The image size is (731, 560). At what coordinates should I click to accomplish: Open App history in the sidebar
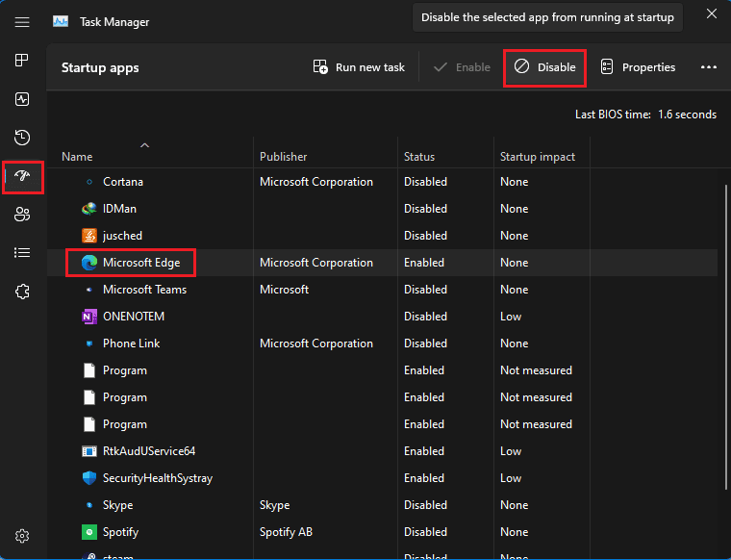click(22, 138)
